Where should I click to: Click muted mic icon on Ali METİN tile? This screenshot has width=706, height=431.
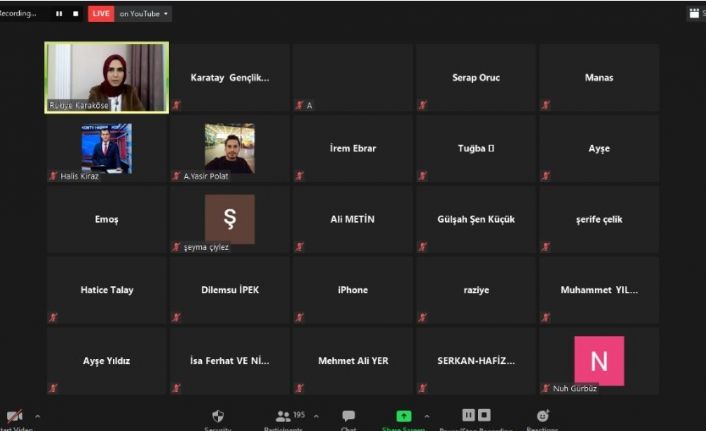tap(299, 247)
